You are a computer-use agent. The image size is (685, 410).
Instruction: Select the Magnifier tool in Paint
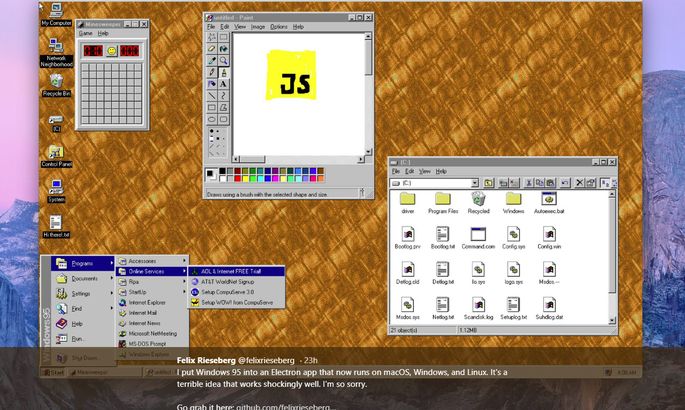tap(223, 61)
